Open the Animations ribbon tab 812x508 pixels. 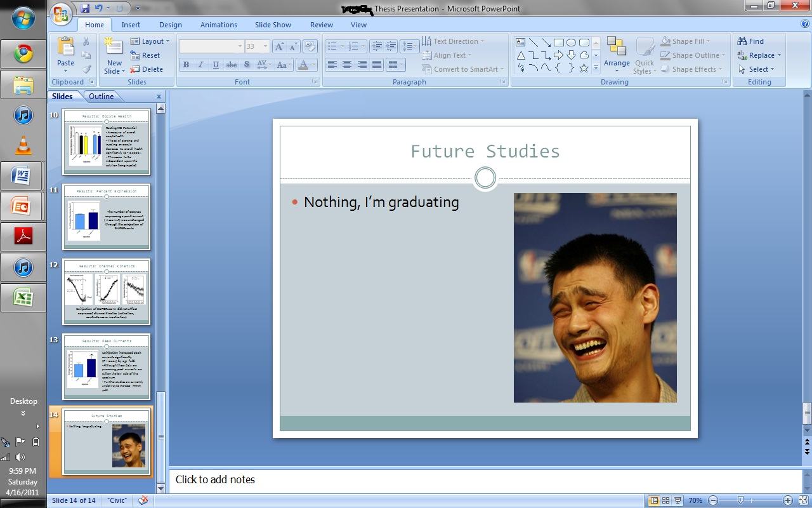[219, 25]
